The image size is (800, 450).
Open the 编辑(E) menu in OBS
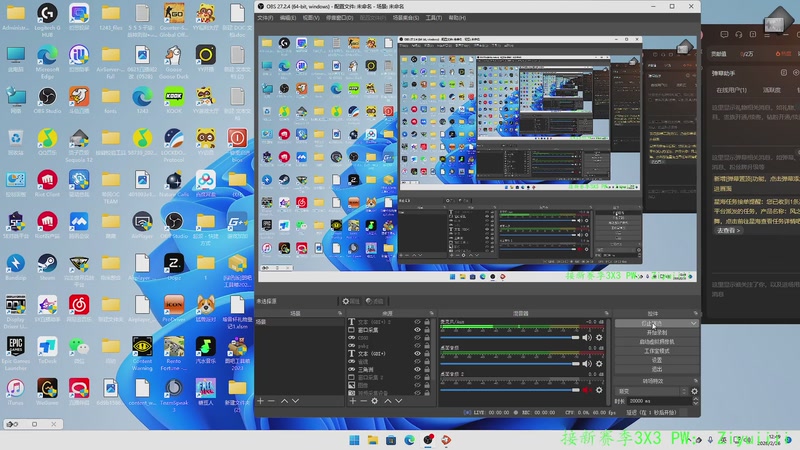click(x=288, y=18)
